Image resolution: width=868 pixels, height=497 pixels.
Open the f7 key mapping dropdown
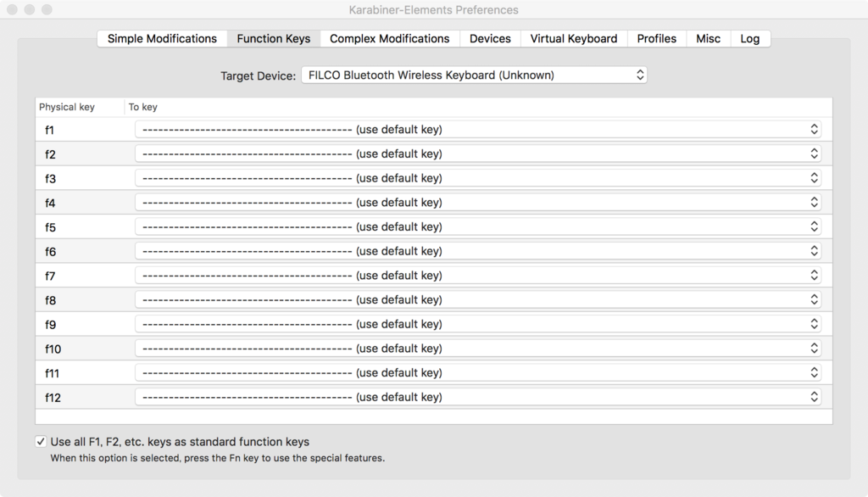click(478, 276)
